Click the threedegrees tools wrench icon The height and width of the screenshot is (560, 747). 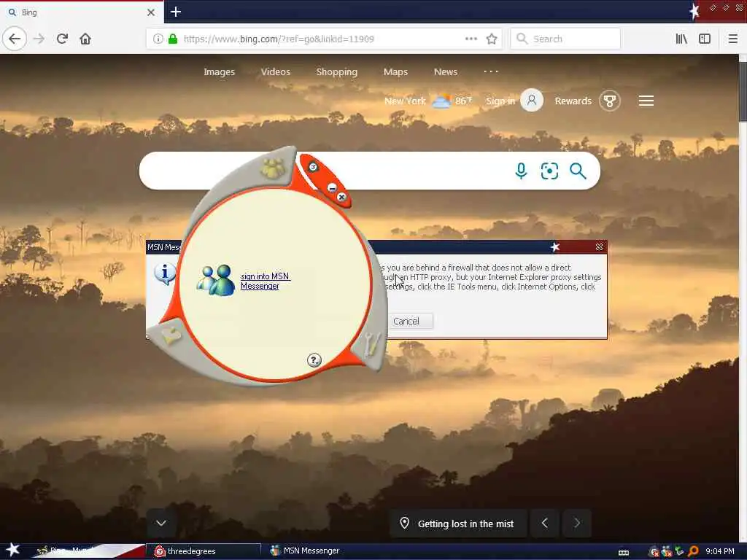point(371,344)
